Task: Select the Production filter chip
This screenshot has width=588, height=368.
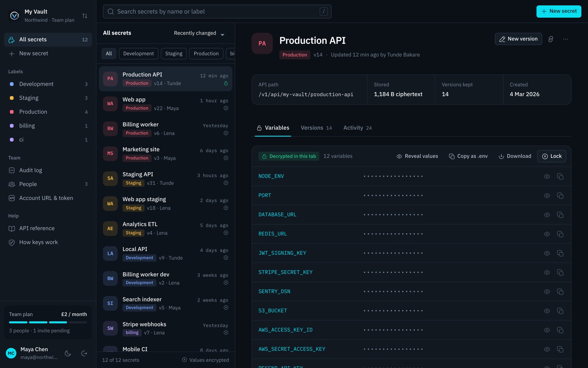Action: click(206, 54)
